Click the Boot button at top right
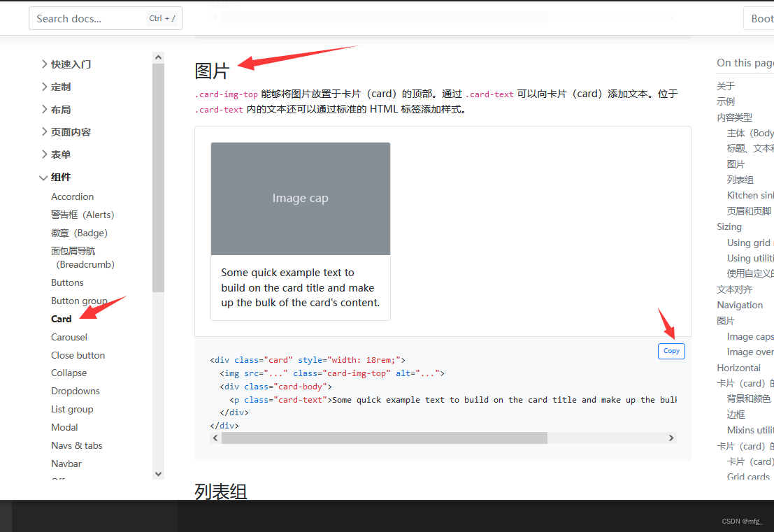Viewport: 774px width, 532px height. [761, 18]
